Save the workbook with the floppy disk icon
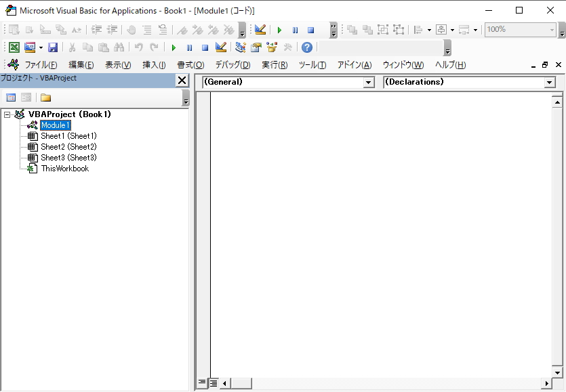The height and width of the screenshot is (392, 566). (53, 47)
